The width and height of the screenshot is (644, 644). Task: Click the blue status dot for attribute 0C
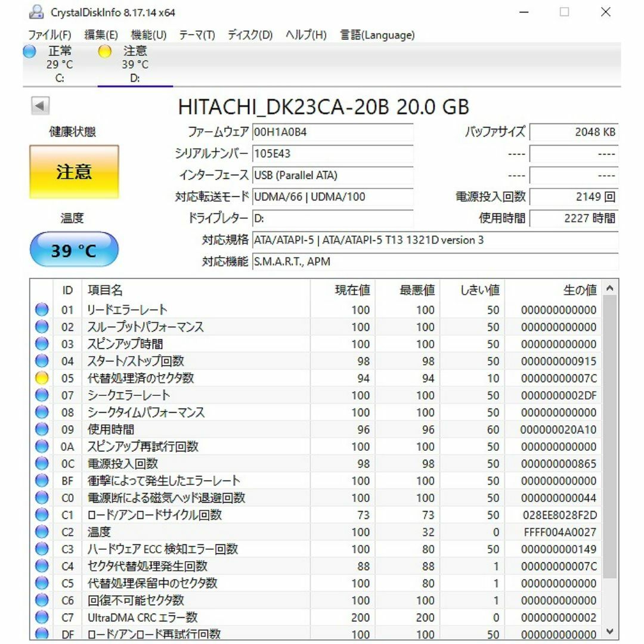(42, 464)
